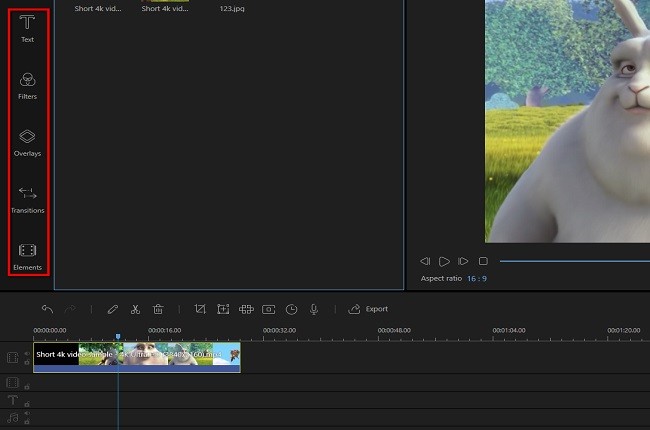Click the greyed-out redo arrow
Screen dimensions: 650x430
click(70, 309)
